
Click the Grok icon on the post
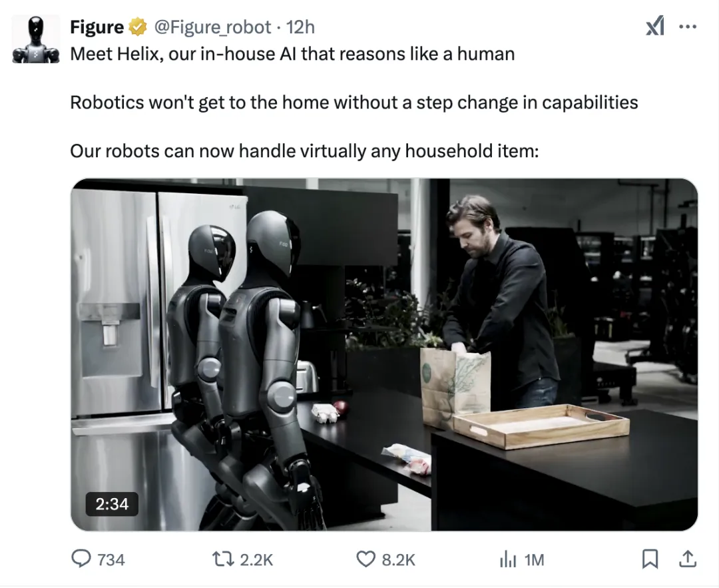pyautogui.click(x=655, y=26)
